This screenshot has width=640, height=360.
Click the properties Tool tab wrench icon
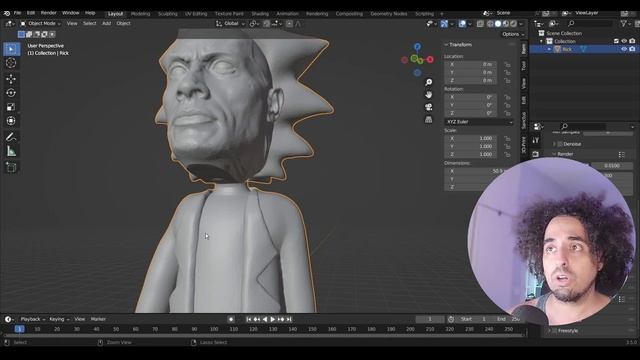pyautogui.click(x=536, y=140)
